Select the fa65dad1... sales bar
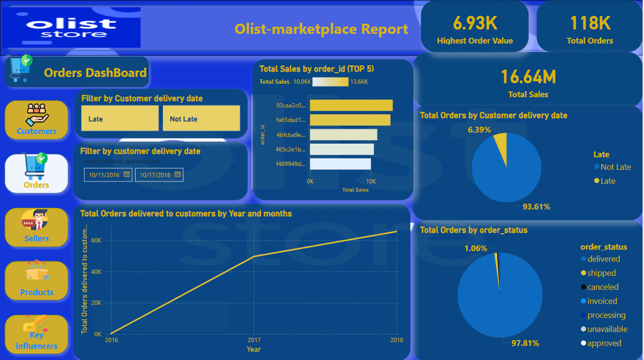Screen dimensions: 644x360 (350, 120)
